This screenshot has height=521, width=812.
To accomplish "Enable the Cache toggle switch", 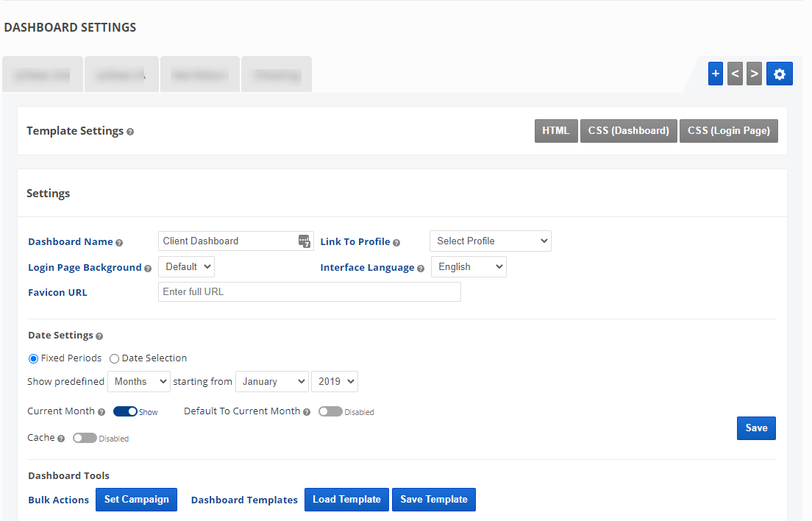I will [85, 438].
